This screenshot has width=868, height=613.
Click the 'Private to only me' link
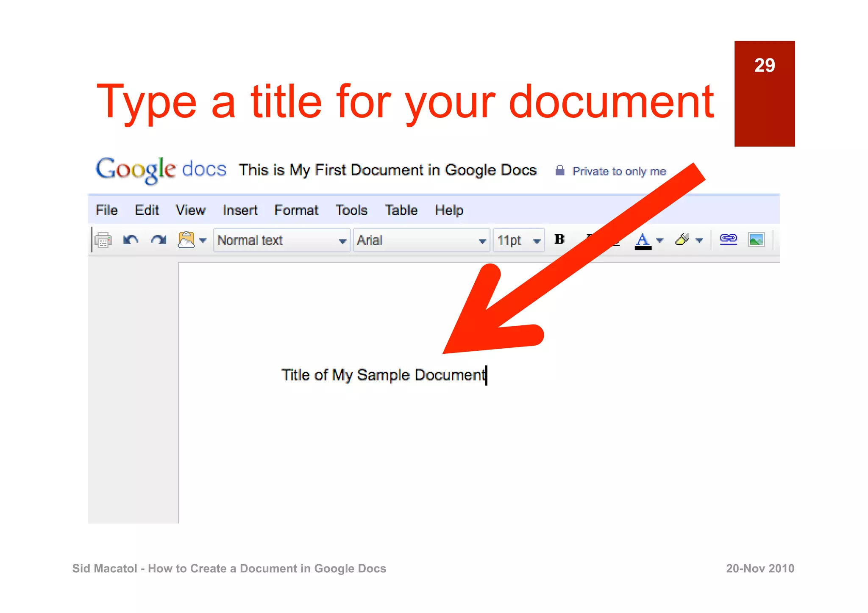coord(619,171)
